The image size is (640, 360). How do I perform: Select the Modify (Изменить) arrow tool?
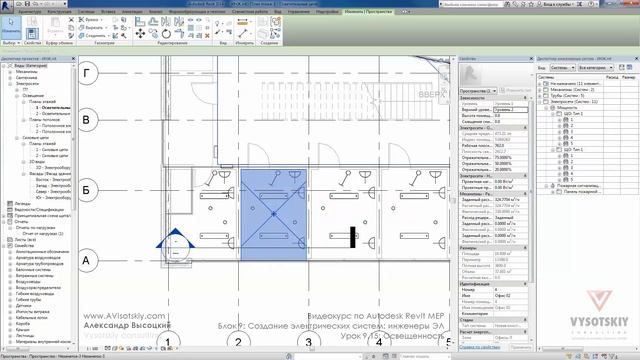point(11,26)
